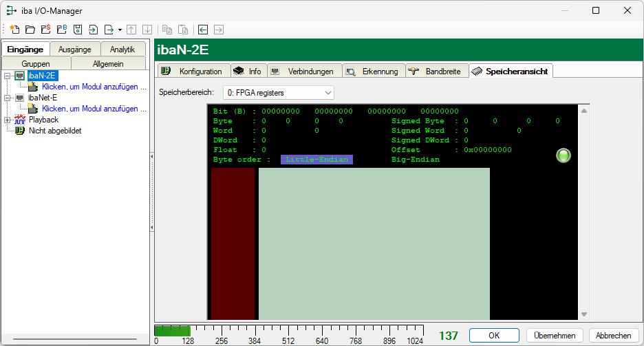Switch to the Eingänge tab
This screenshot has width=644, height=346.
click(x=25, y=50)
